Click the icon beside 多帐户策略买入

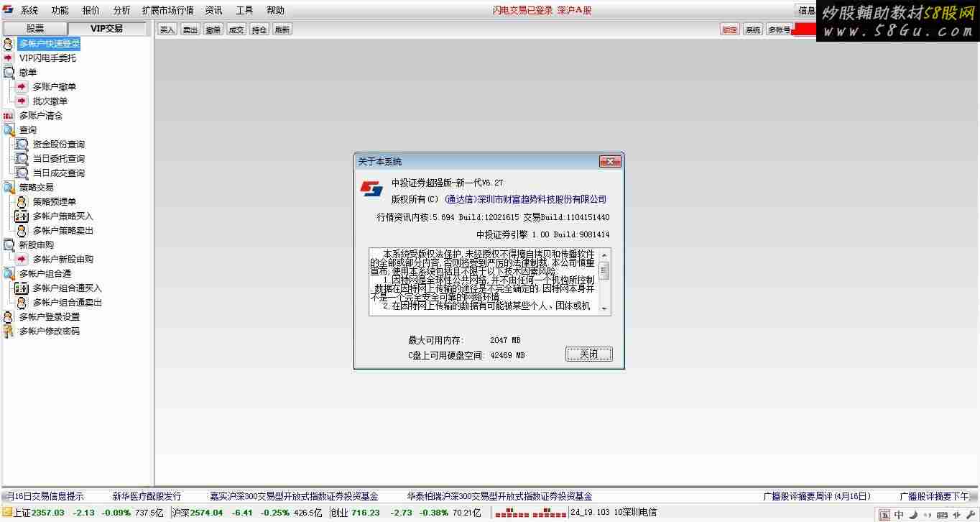[22, 216]
